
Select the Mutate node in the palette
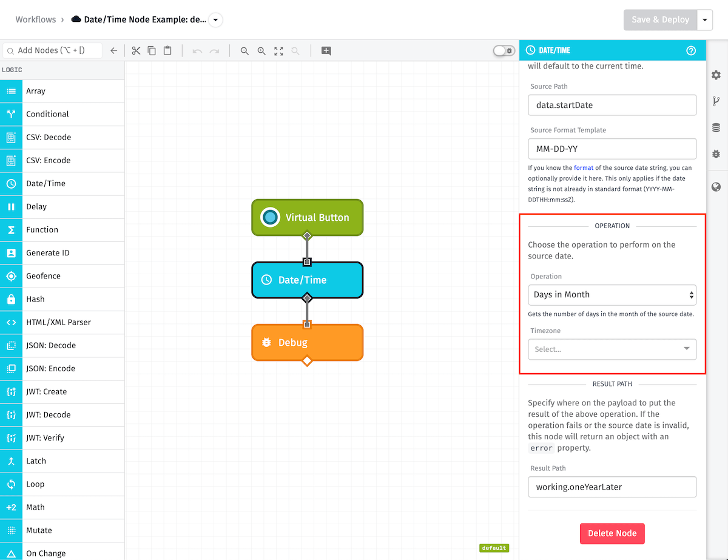pyautogui.click(x=62, y=530)
